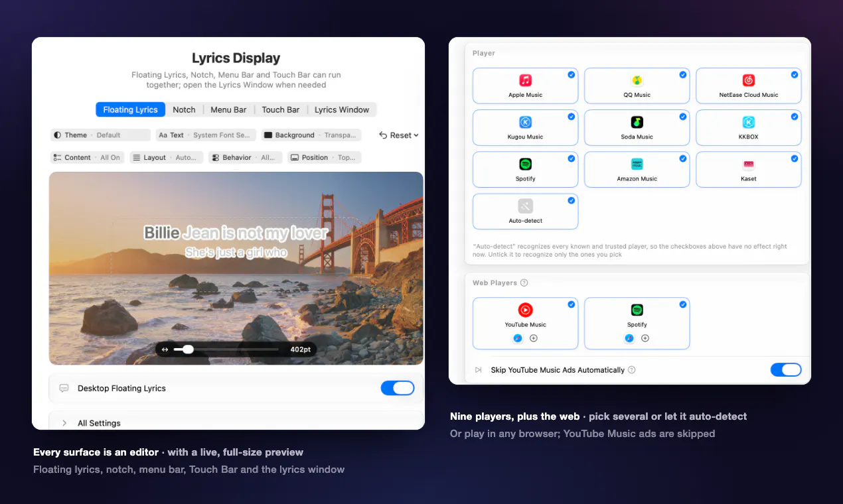Click the Safari icon under YouTube Music

coord(517,338)
